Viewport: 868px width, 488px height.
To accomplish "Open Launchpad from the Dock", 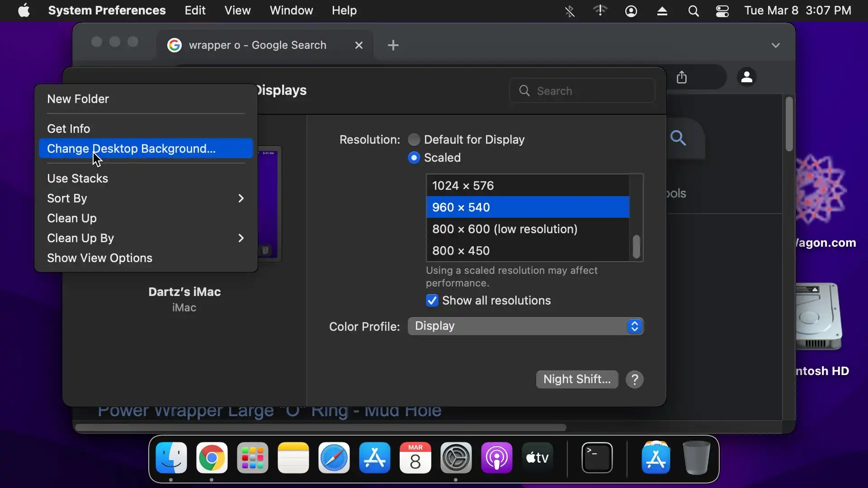I will (x=252, y=458).
